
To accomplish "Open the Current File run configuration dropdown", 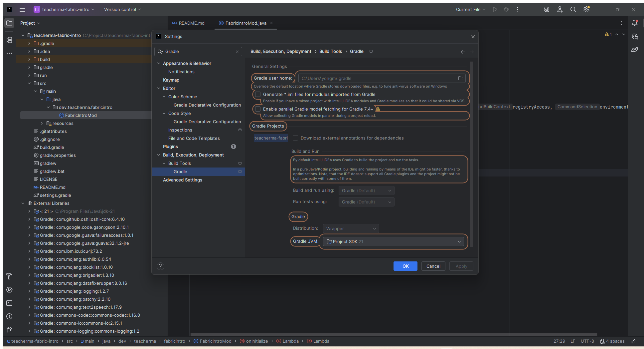I will point(471,9).
